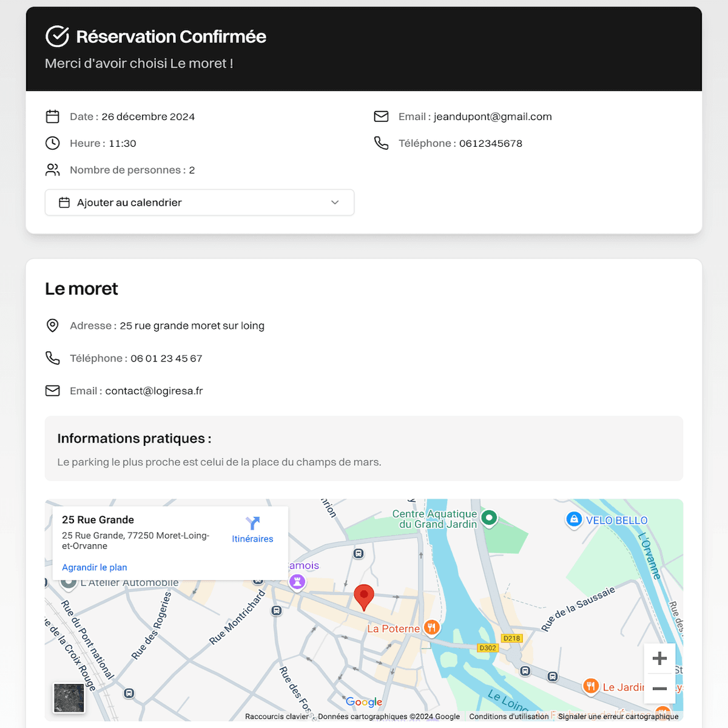Click the Centre Aquatique green marker
The width and height of the screenshot is (728, 728).
[x=489, y=518]
